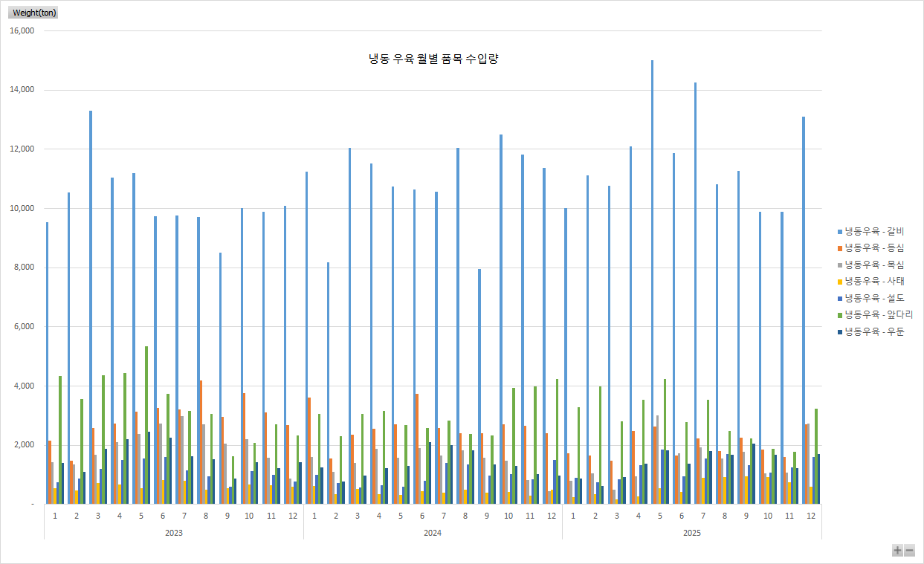The height and width of the screenshot is (564, 924).
Task: Click the tallest 갈비 bar in May 2025
Action: tap(652, 282)
